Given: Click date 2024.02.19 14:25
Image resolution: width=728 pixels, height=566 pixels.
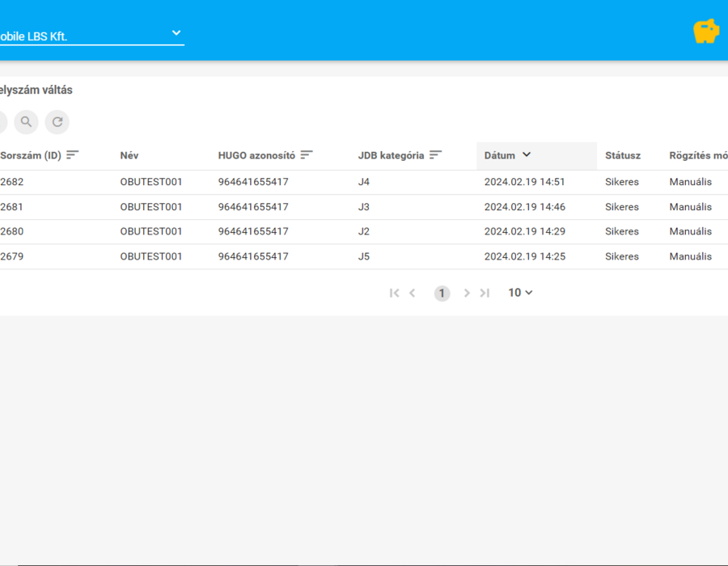Looking at the screenshot, I should point(525,256).
